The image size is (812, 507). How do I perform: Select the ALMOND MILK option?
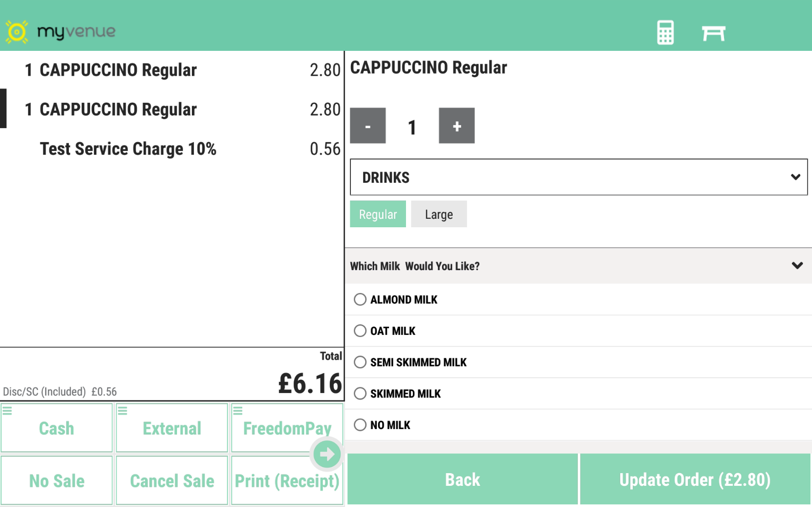360,299
